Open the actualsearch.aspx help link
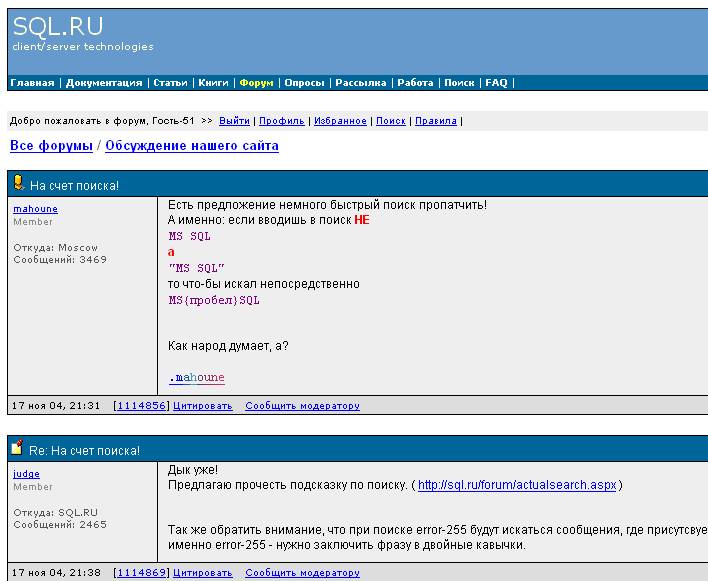This screenshot has height=581, width=708. tap(517, 486)
